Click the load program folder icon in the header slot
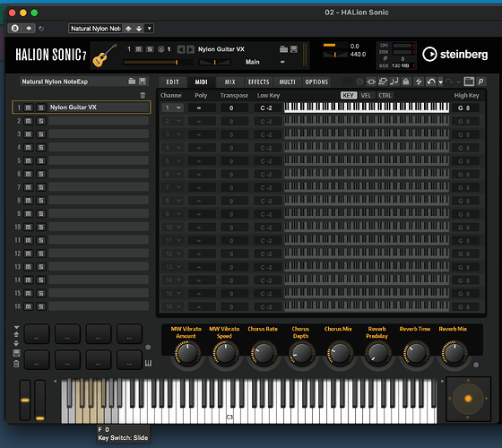Image resolution: width=502 pixels, height=448 pixels. (x=283, y=49)
